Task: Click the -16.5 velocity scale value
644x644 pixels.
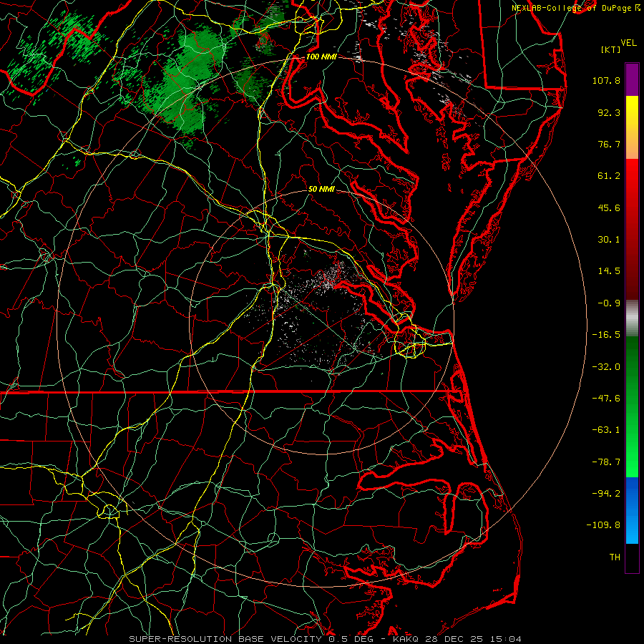Action: tap(606, 335)
